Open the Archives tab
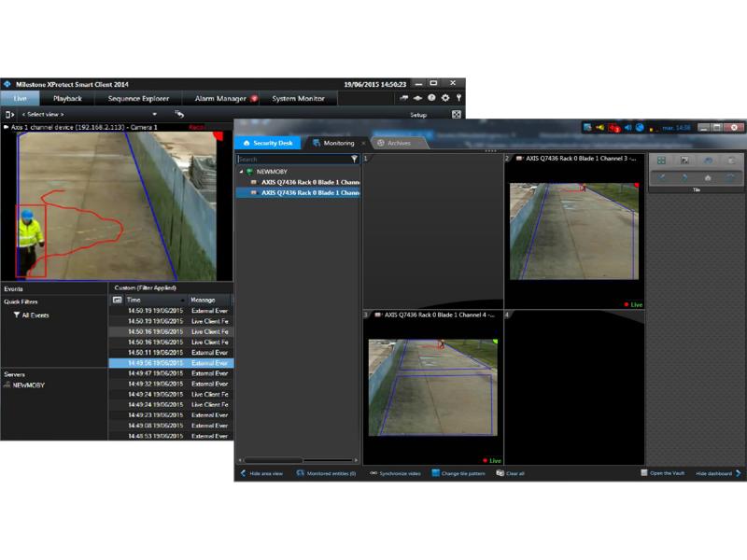747x560 pixels. (x=399, y=143)
